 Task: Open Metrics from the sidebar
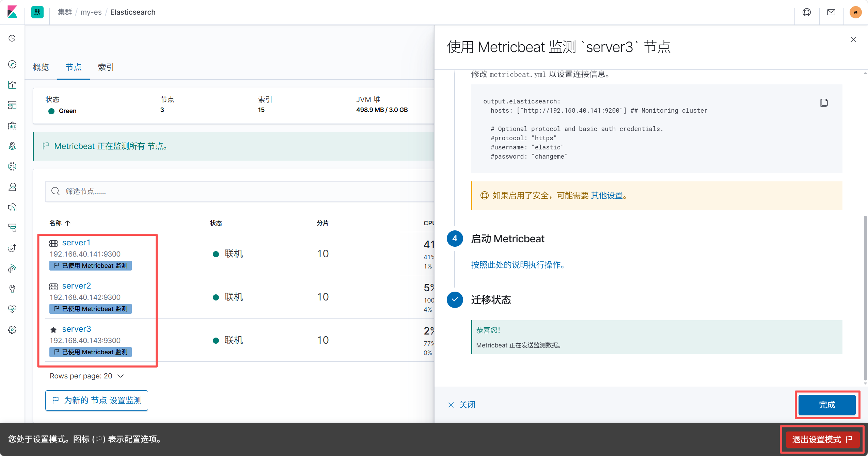tap(12, 187)
